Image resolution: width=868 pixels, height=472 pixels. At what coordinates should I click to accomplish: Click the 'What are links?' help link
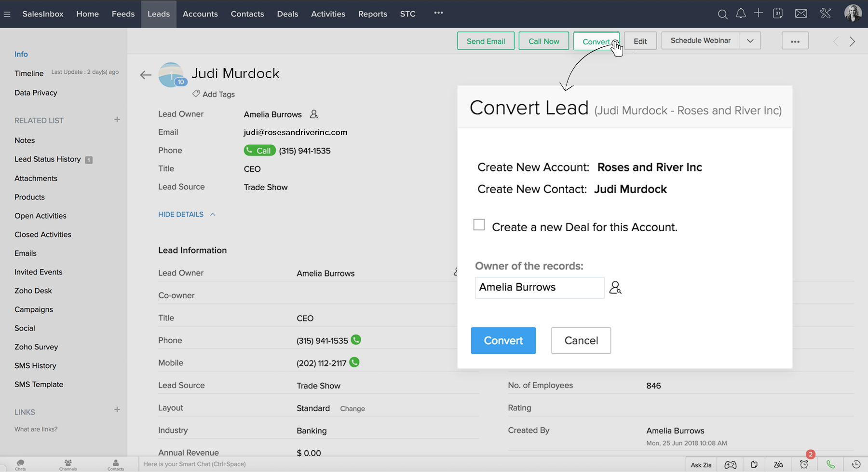pyautogui.click(x=36, y=429)
